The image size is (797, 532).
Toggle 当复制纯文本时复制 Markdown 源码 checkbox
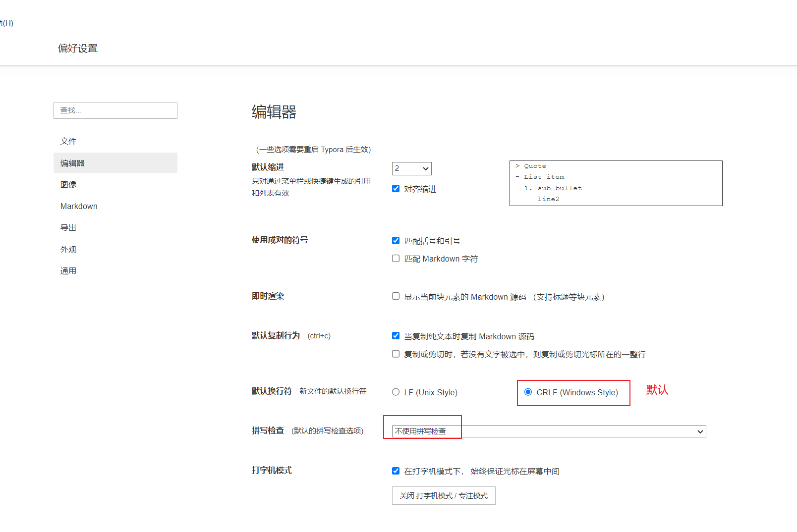396,336
